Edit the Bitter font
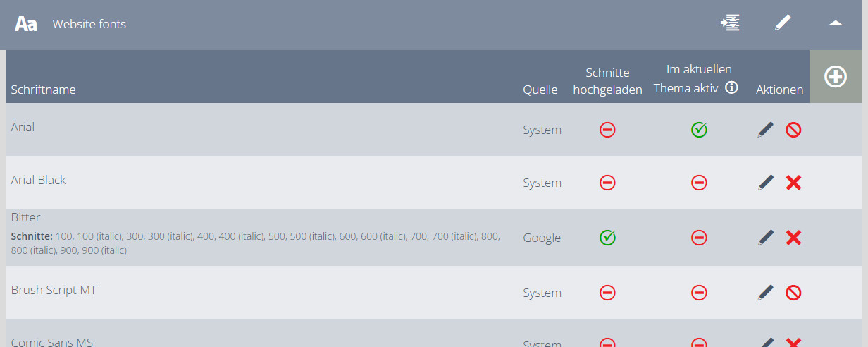The height and width of the screenshot is (347, 868). pos(766,238)
